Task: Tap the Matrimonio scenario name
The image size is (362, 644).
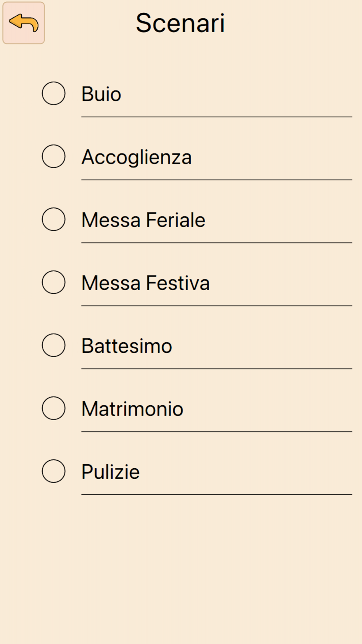Action: [x=132, y=409]
